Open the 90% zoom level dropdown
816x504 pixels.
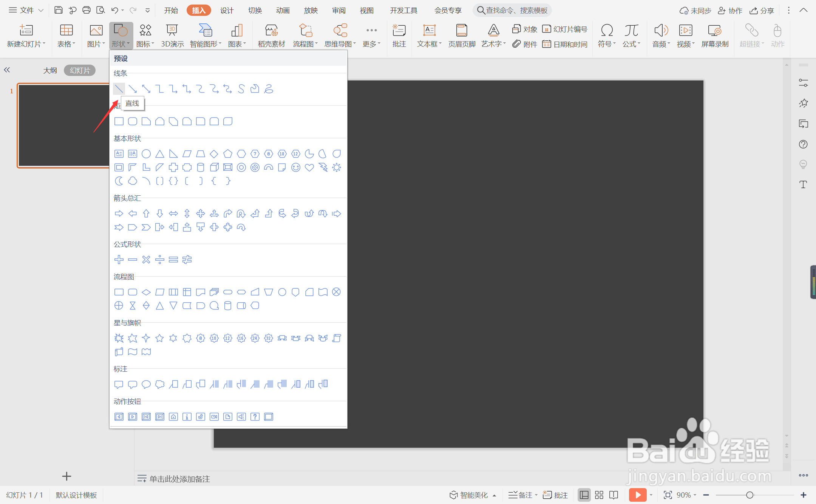point(686,495)
